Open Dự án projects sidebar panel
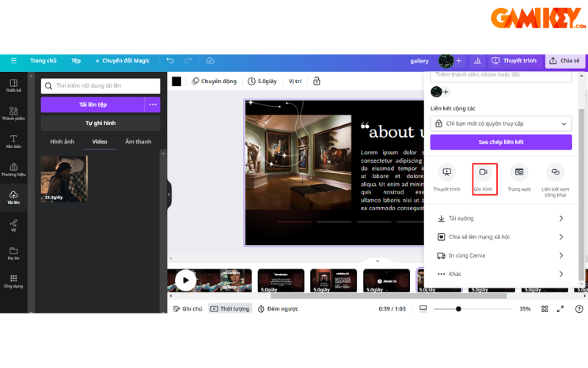Screen dimensions: 588x368 (13, 253)
